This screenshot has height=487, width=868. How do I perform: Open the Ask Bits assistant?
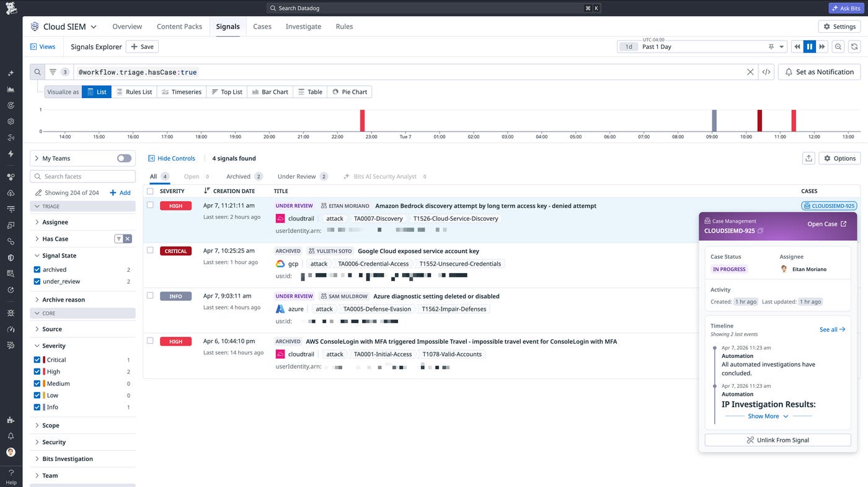click(x=845, y=8)
